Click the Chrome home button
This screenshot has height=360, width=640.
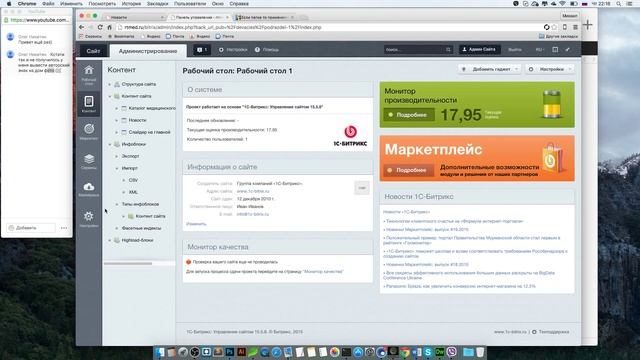pos(109,27)
